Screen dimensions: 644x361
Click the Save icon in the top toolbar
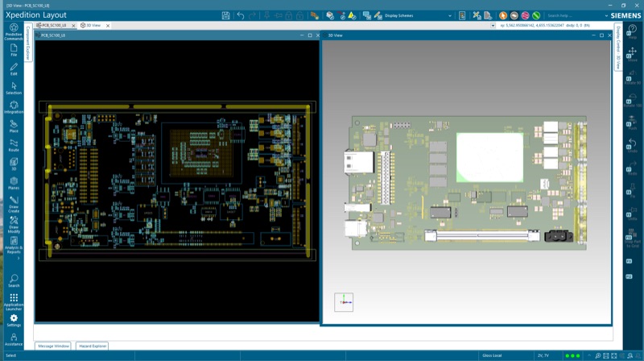tap(225, 15)
